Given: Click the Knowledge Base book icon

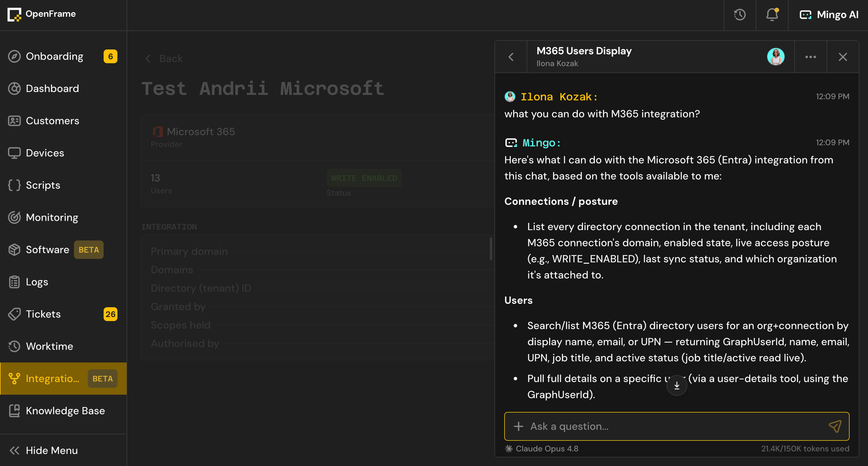Looking at the screenshot, I should [14, 411].
